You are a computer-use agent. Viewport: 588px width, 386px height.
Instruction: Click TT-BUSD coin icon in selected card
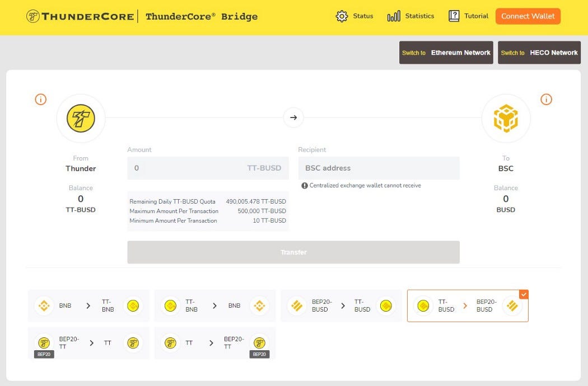tap(423, 306)
